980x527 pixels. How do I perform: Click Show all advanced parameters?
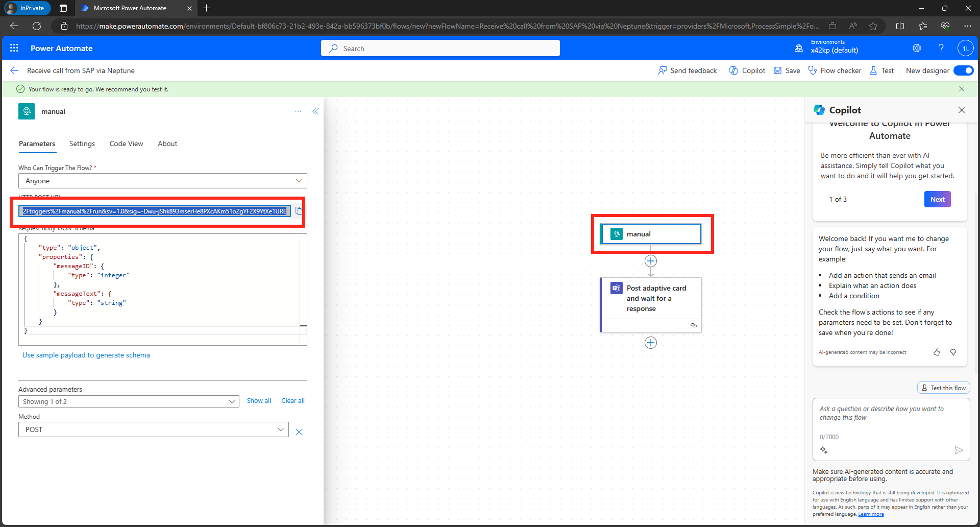(x=259, y=401)
